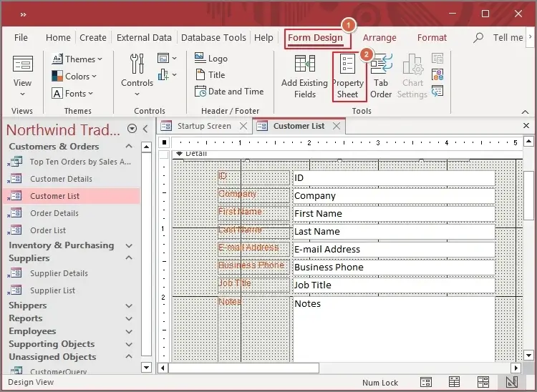Switch to the Home tab

[x=58, y=38]
